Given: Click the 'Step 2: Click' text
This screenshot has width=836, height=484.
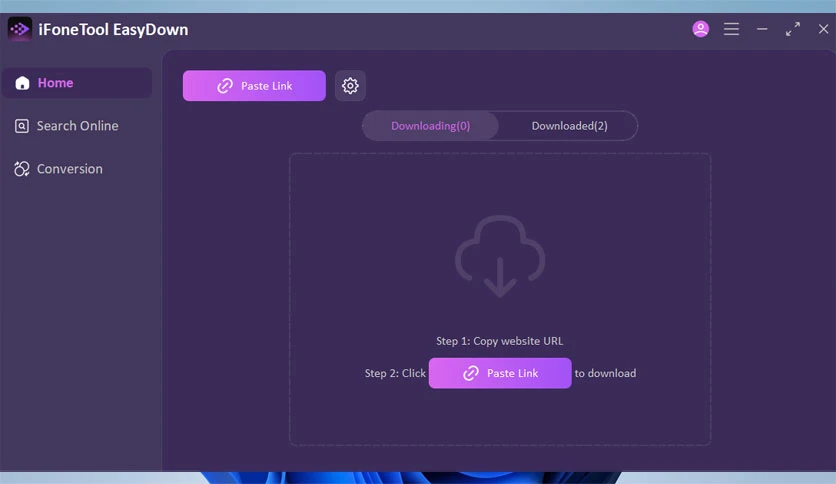Looking at the screenshot, I should pyautogui.click(x=395, y=373).
